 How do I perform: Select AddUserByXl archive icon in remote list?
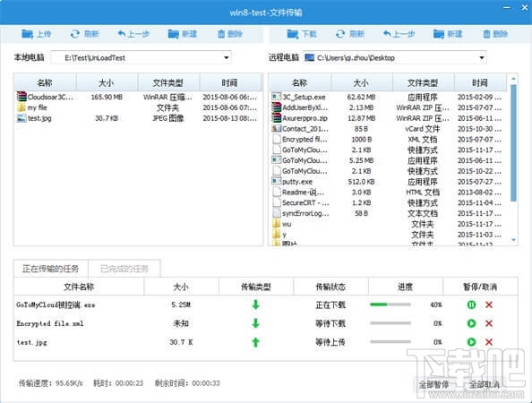(x=277, y=107)
